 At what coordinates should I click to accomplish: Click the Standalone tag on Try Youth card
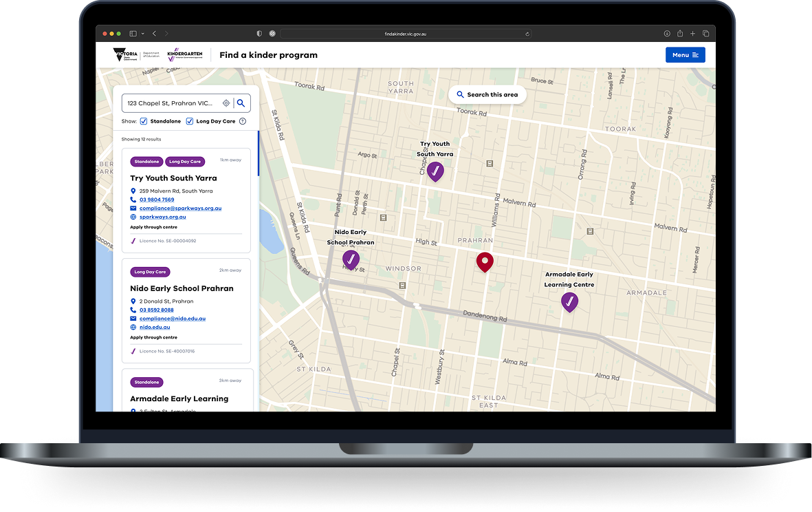click(x=146, y=162)
